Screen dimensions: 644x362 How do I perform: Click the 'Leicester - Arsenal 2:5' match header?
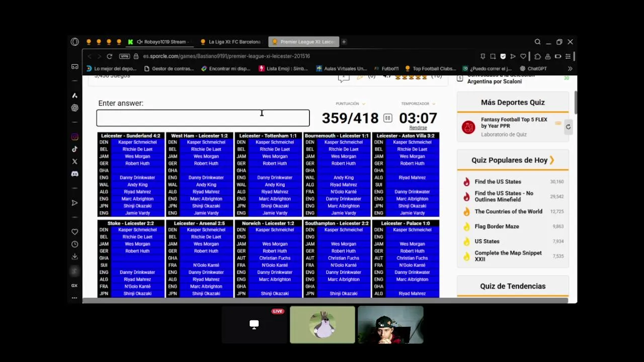[199, 223]
